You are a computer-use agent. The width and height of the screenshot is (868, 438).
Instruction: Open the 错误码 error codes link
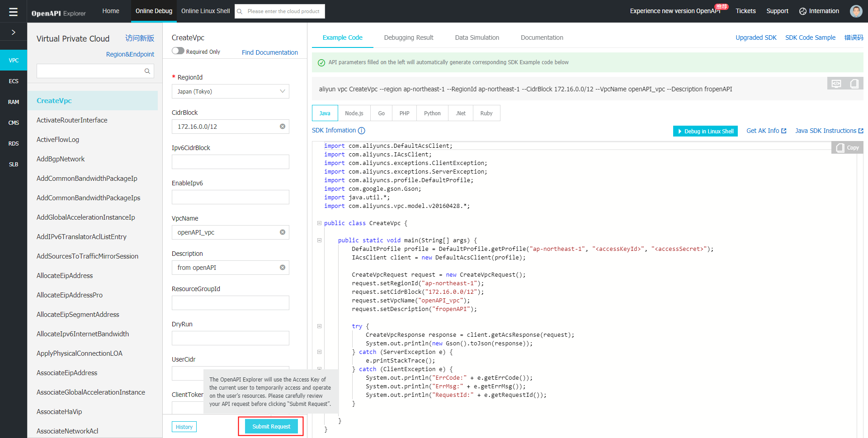(854, 38)
